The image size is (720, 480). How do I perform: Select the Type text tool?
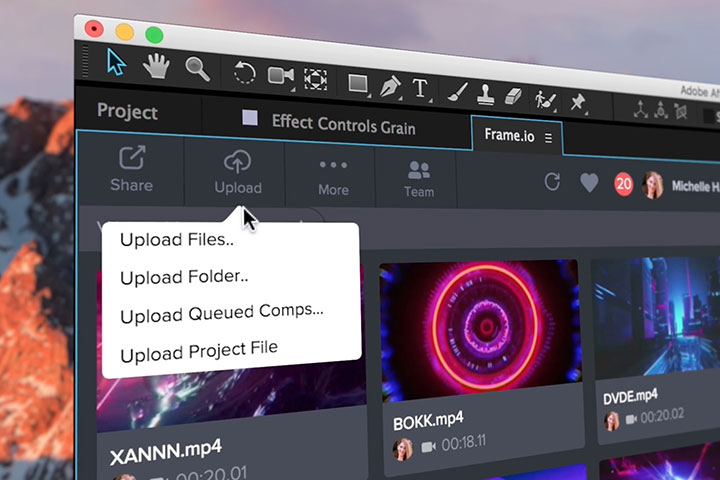pos(420,88)
